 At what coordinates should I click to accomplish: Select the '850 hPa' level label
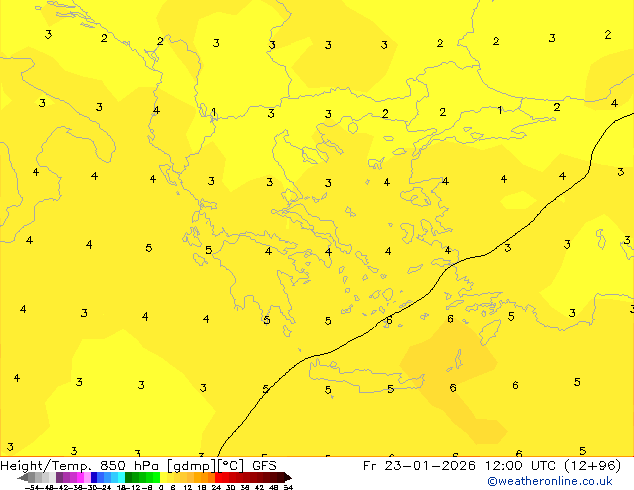(x=129, y=466)
